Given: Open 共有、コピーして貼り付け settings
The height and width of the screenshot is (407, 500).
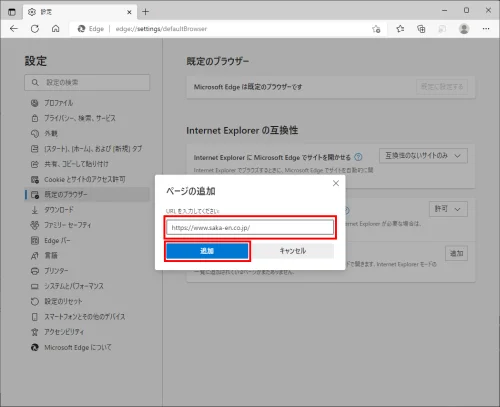Looking at the screenshot, I should pos(87,164).
